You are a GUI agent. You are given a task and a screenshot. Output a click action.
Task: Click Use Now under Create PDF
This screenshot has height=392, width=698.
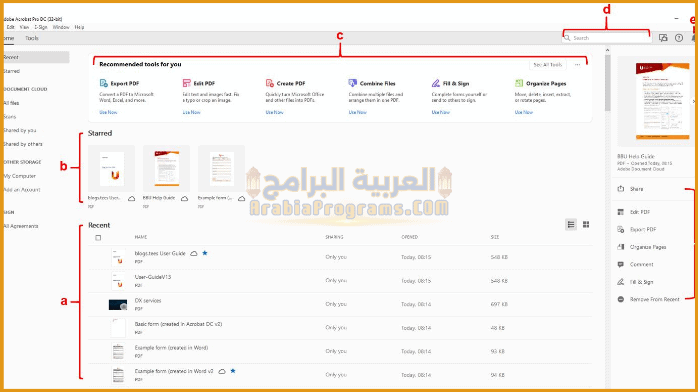(274, 113)
